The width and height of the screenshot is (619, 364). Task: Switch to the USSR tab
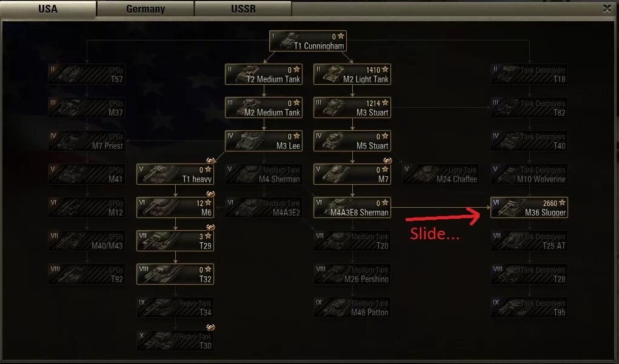[243, 8]
